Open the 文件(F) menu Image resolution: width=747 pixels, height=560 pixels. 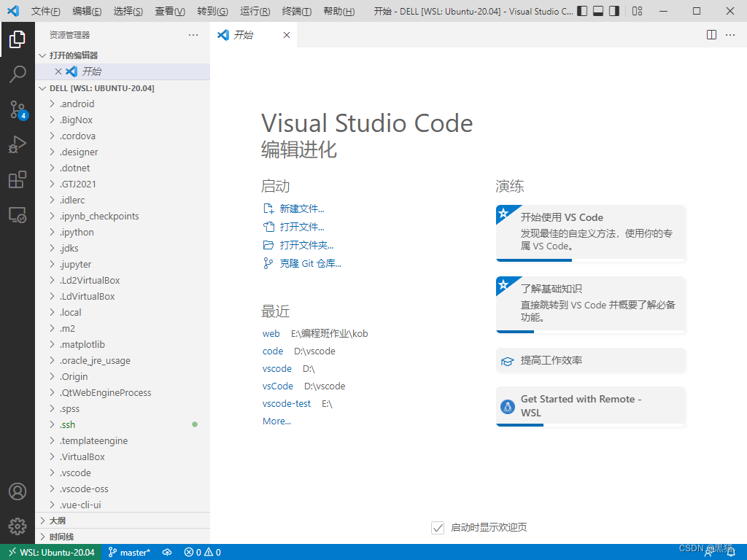[x=46, y=11]
